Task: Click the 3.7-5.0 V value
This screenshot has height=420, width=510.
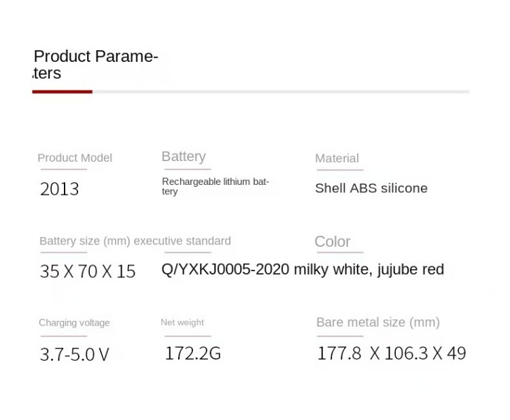Action: [74, 354]
